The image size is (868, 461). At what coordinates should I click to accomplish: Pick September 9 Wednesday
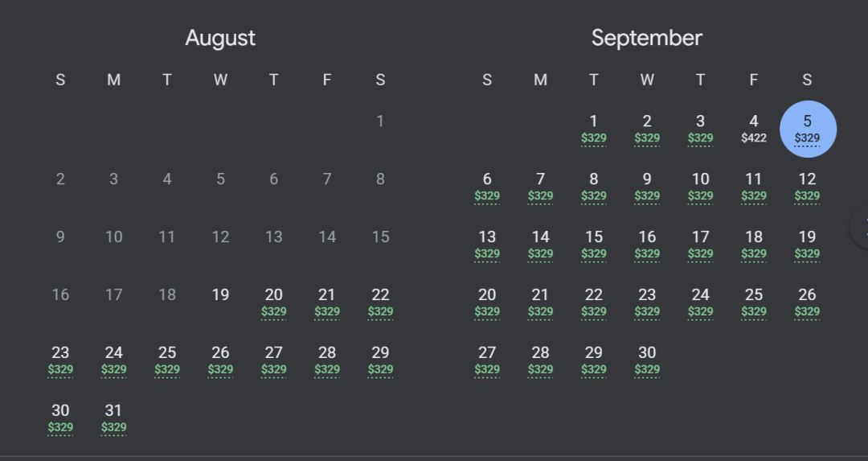pyautogui.click(x=646, y=187)
